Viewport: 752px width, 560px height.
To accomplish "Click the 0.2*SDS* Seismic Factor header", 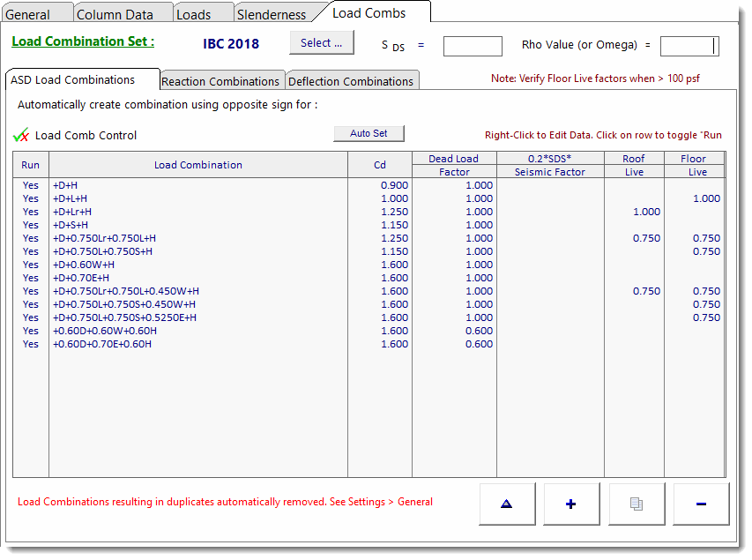I will coord(550,165).
